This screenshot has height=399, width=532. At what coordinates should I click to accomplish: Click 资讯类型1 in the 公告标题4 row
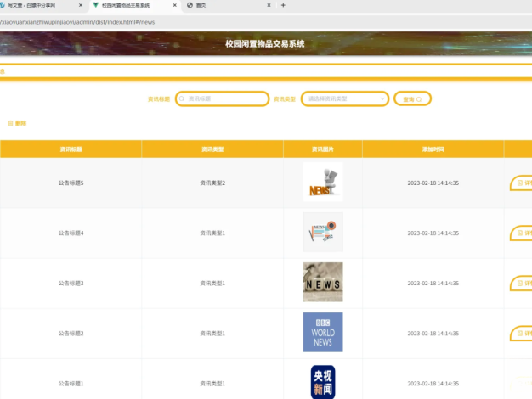(x=212, y=233)
